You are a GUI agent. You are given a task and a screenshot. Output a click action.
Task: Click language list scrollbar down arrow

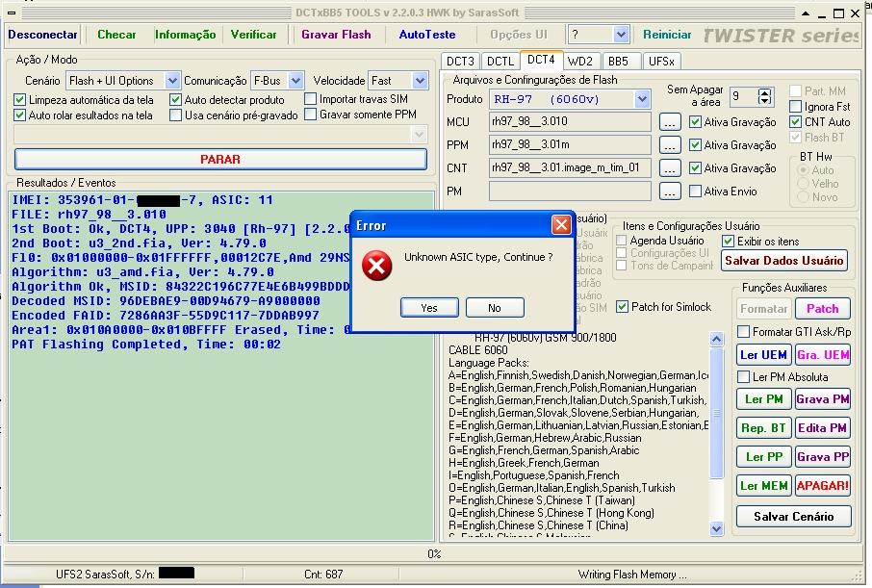(x=717, y=529)
